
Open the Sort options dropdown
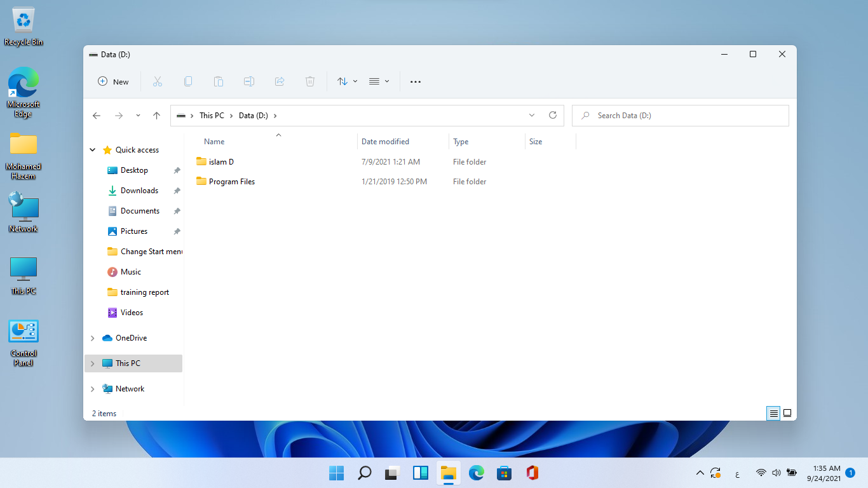(348, 81)
